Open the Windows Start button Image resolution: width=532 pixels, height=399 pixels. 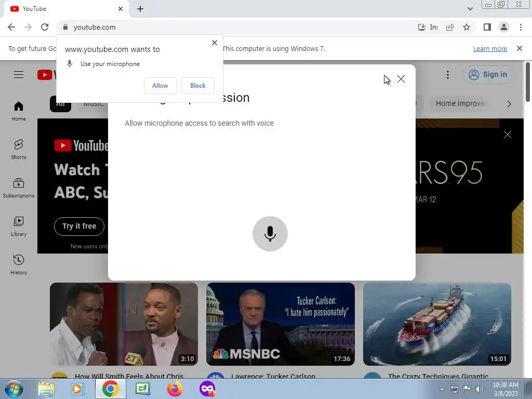[x=14, y=389]
